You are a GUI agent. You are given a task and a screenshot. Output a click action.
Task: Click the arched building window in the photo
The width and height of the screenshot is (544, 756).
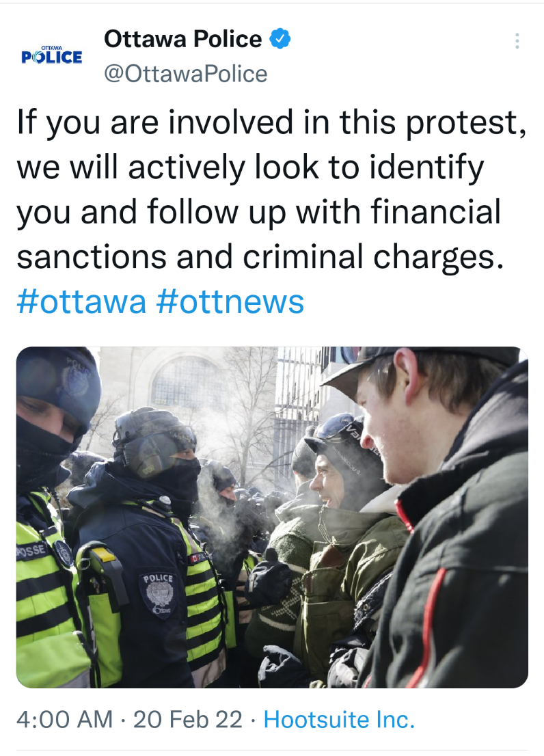point(180,383)
